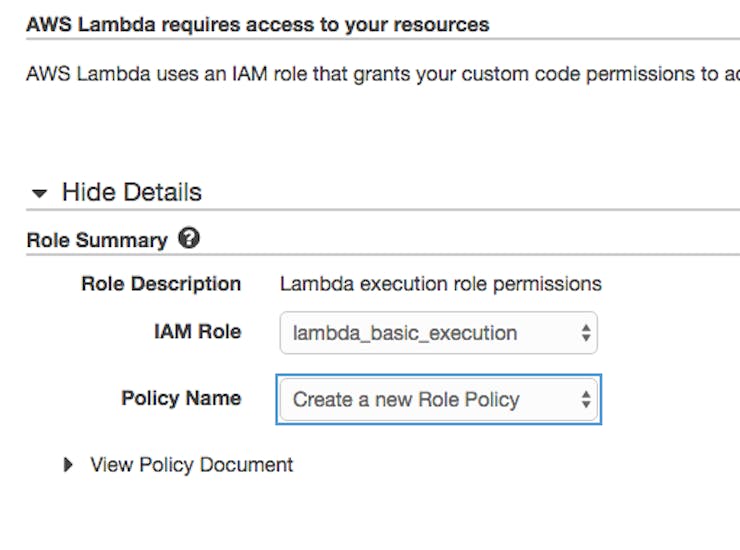Image resolution: width=740 pixels, height=550 pixels.
Task: Click the Create a new Role Policy text
Action: (406, 400)
